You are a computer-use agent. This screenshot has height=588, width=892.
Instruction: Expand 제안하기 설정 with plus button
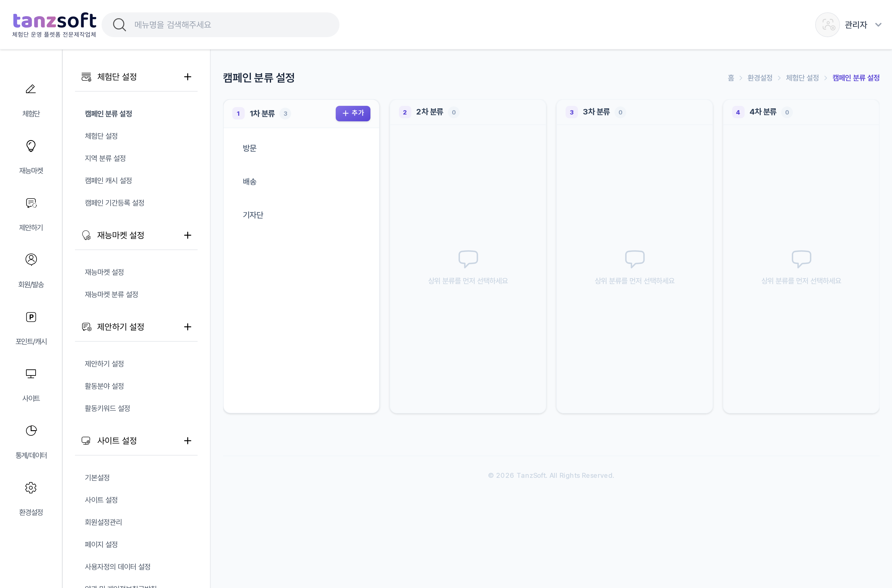188,326
